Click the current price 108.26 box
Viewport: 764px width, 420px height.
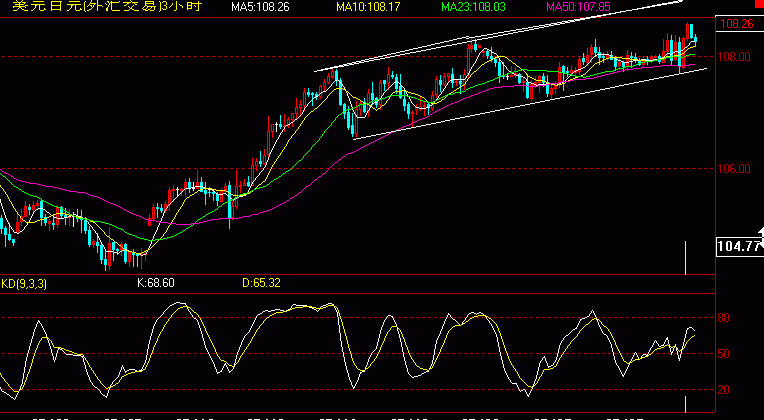tap(738, 24)
